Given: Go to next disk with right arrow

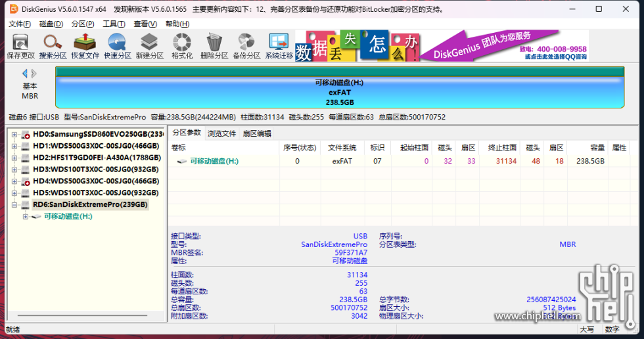Looking at the screenshot, I should 34,74.
